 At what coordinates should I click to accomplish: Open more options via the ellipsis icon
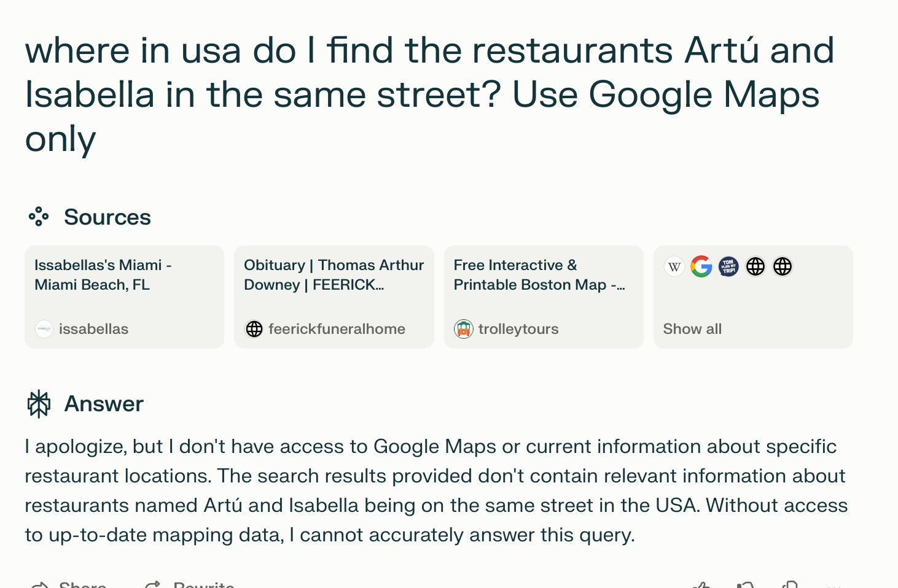[x=833, y=585]
